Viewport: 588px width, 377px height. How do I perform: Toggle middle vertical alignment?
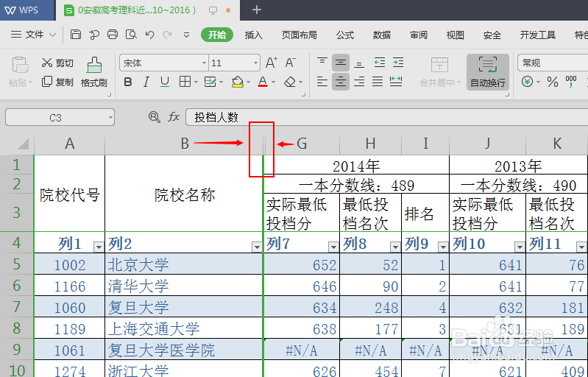pos(341,63)
